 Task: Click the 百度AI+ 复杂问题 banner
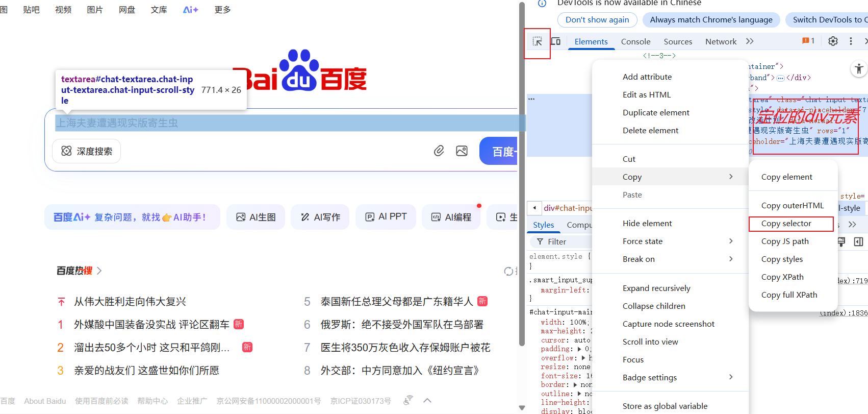(x=132, y=217)
